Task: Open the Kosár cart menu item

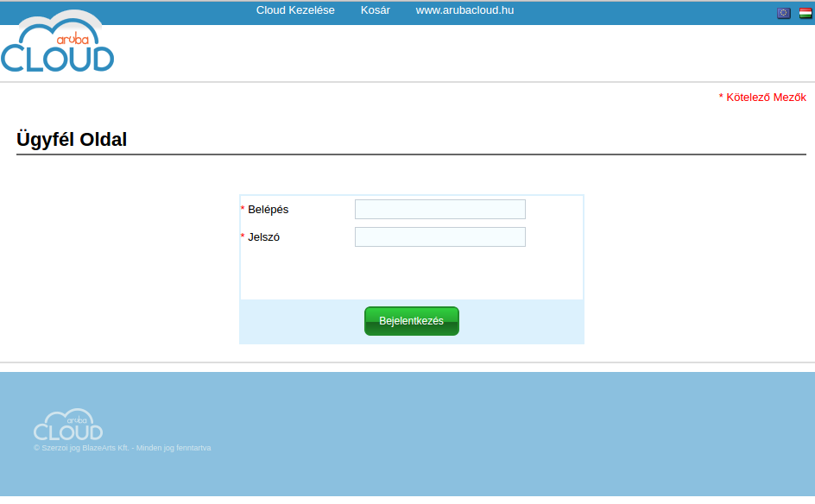Action: (x=376, y=10)
